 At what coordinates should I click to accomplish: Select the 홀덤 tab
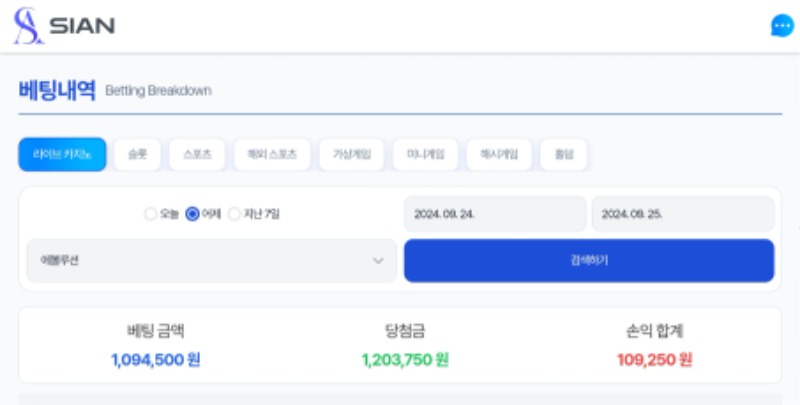564,155
